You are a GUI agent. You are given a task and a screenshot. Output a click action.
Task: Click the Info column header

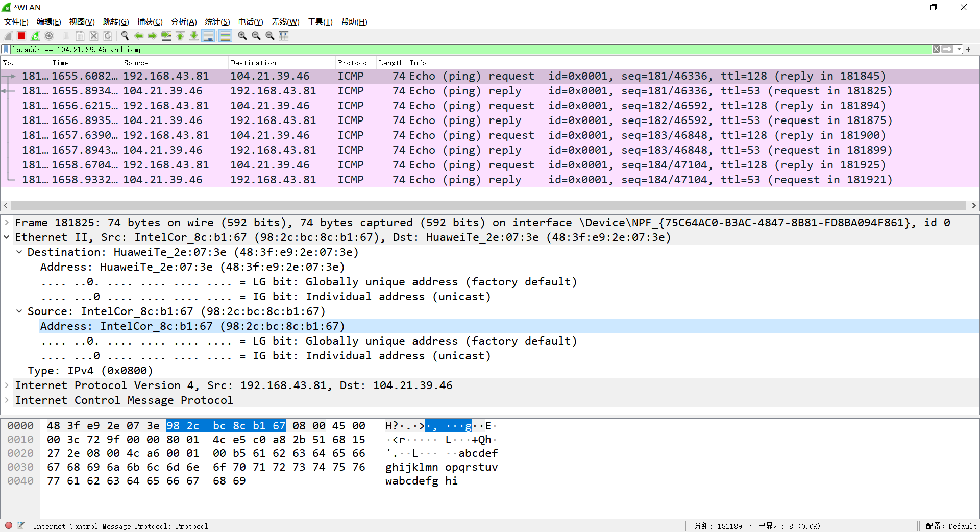tap(693, 63)
